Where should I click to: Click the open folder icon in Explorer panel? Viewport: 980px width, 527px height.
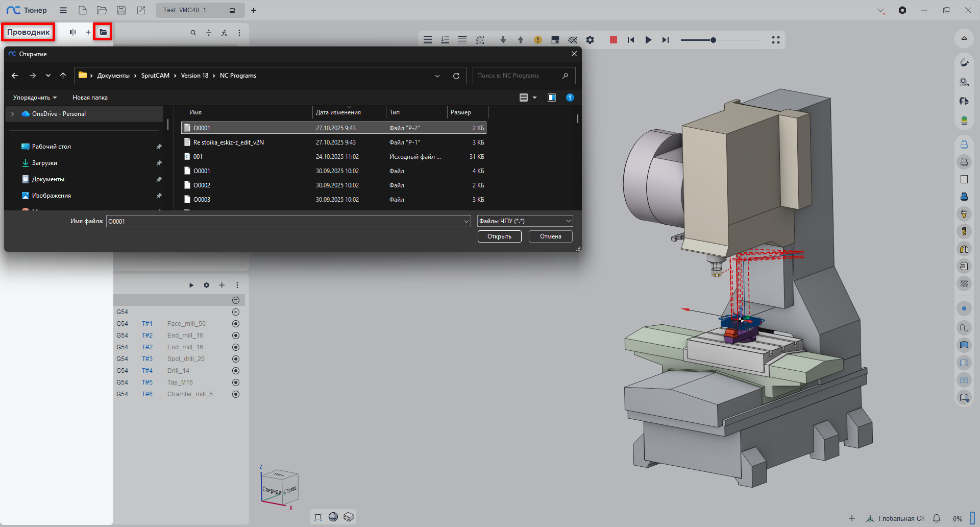103,32
